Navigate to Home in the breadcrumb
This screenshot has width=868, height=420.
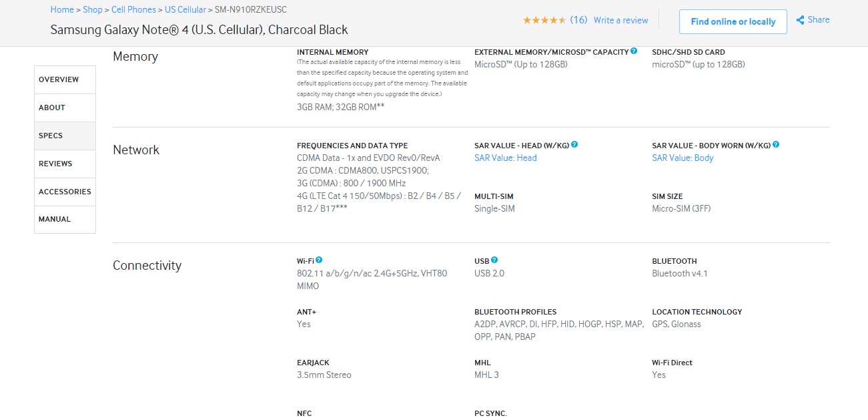(x=62, y=10)
